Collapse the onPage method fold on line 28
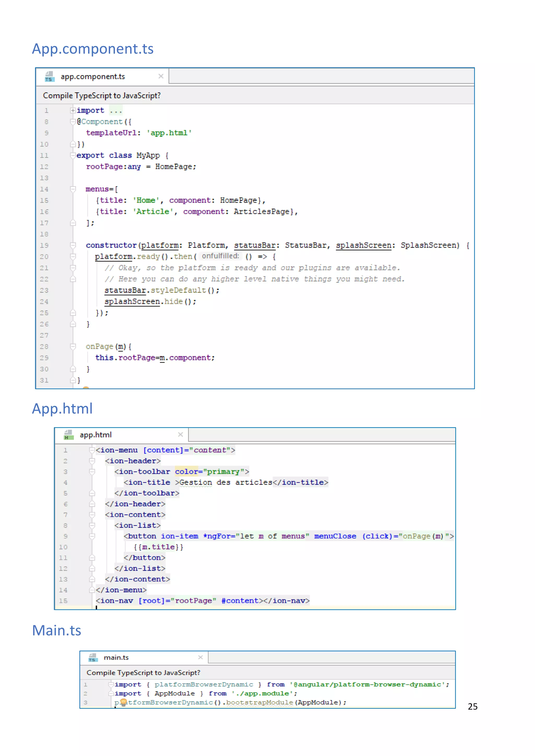Screen dimensions: 535x756 (x=73, y=346)
